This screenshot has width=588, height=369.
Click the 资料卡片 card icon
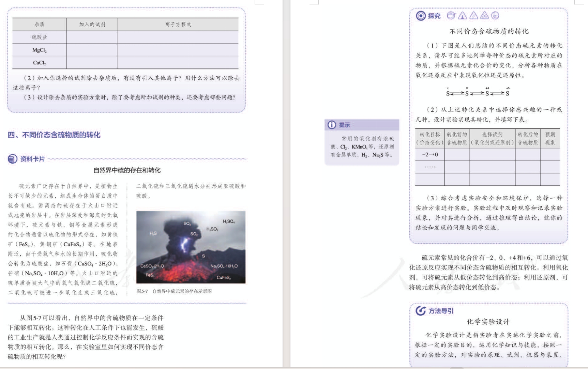point(13,159)
